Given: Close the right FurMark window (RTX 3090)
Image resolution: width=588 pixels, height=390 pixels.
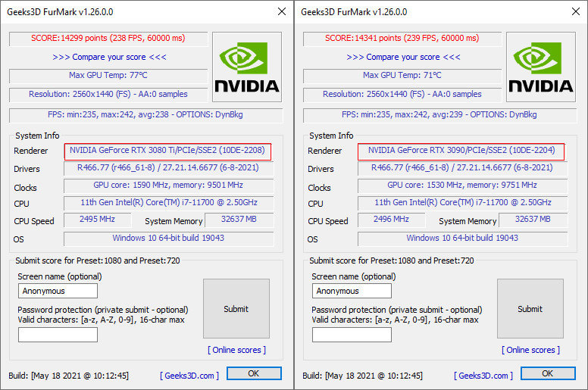Looking at the screenshot, I should [576, 11].
